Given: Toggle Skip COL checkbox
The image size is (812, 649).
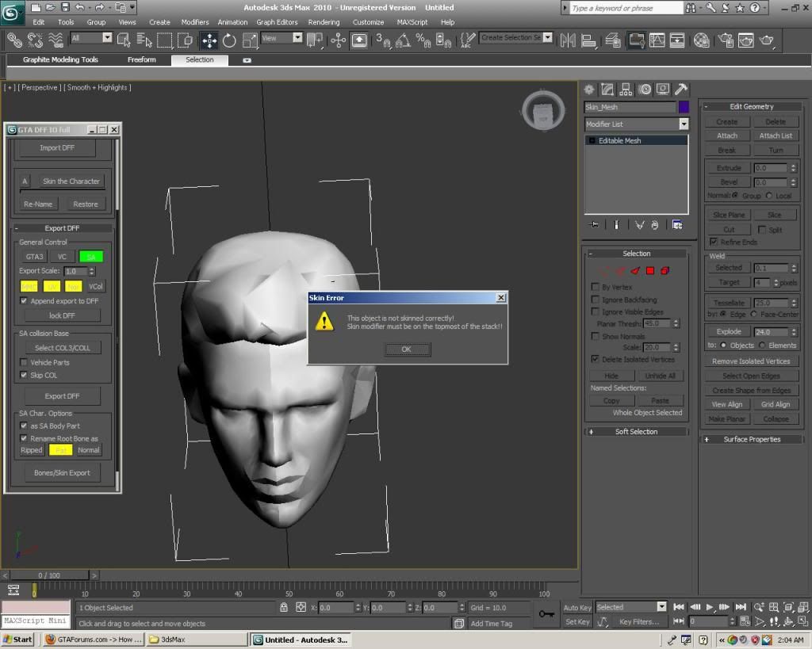Looking at the screenshot, I should [23, 375].
